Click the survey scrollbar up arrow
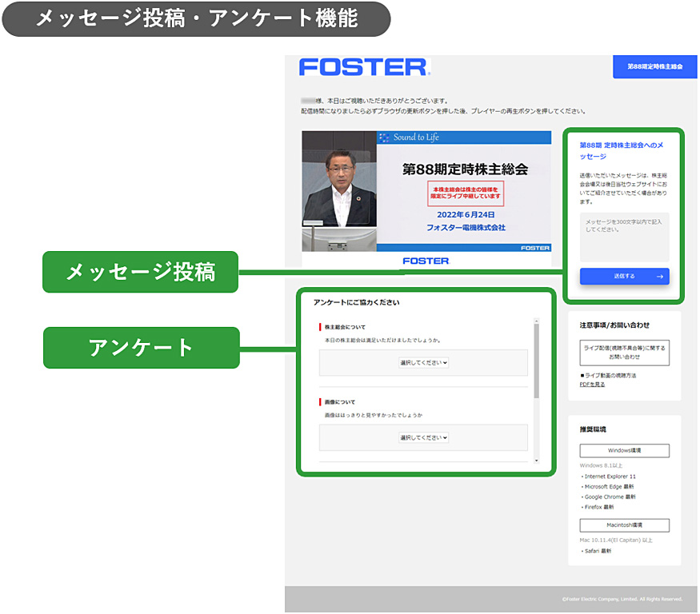This screenshot has height=614, width=700. (536, 321)
